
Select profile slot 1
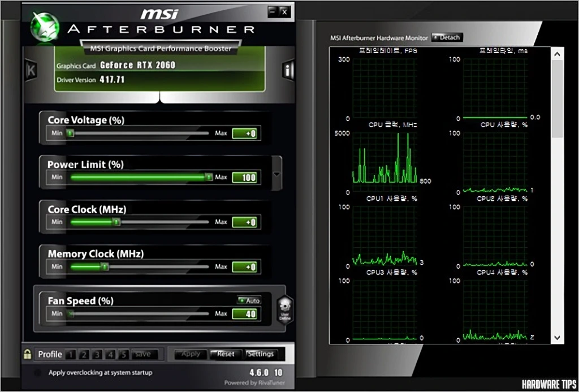(71, 355)
